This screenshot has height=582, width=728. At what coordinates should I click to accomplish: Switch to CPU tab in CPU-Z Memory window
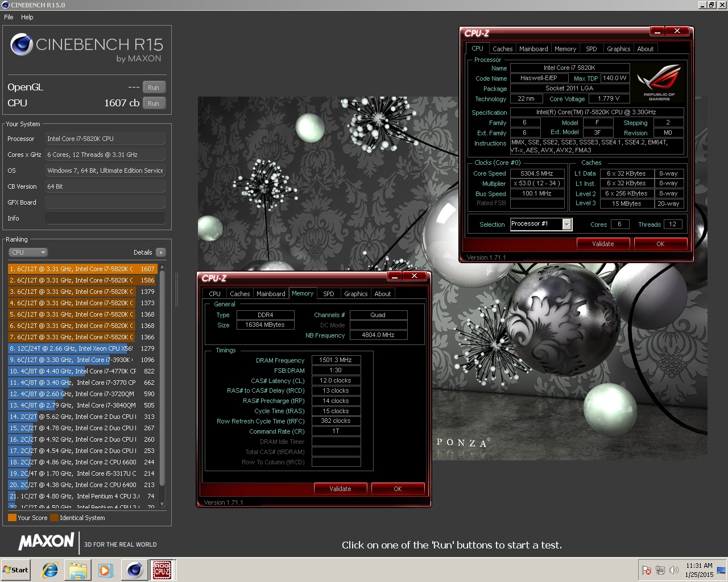click(214, 294)
